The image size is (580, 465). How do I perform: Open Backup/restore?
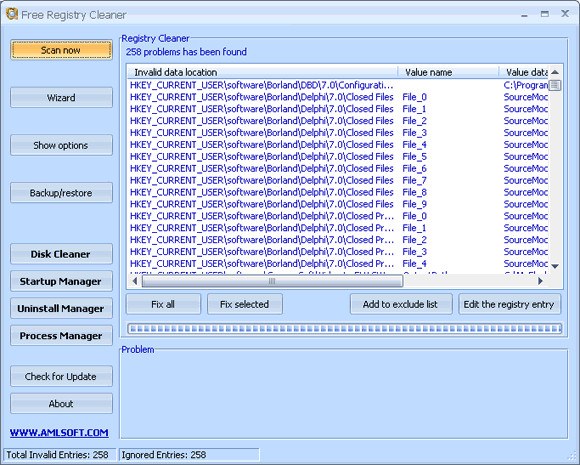pyautogui.click(x=61, y=193)
